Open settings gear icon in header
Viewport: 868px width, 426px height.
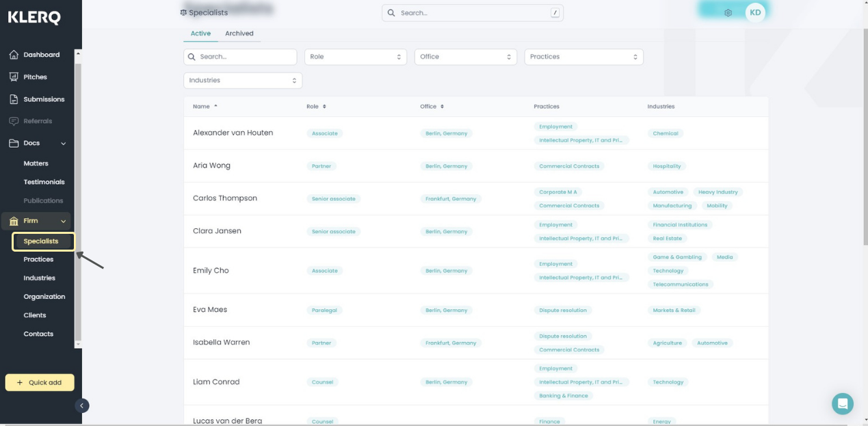pos(728,13)
